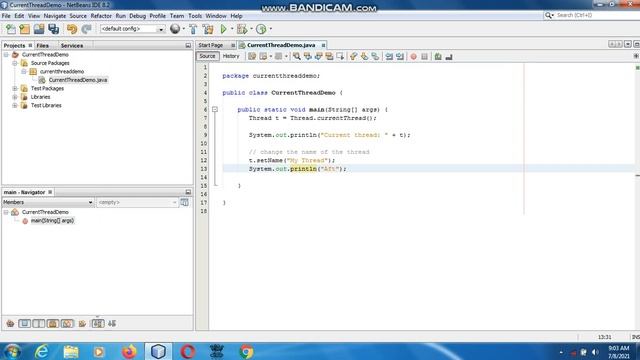This screenshot has width=640, height=360.
Task: Toggle Sort by Name in Navigator
Action: pos(98,324)
